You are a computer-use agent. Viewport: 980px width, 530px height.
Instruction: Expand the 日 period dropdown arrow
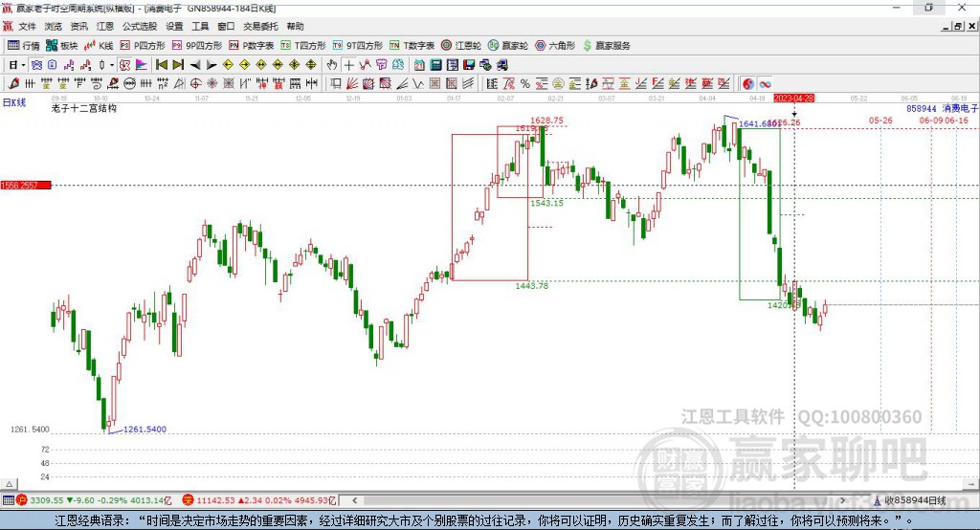[23, 65]
